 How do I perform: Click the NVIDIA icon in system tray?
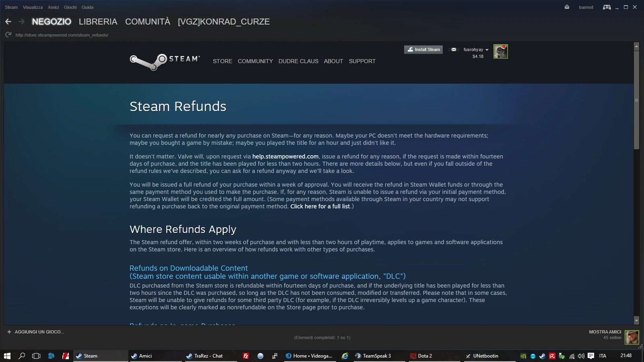(x=523, y=356)
